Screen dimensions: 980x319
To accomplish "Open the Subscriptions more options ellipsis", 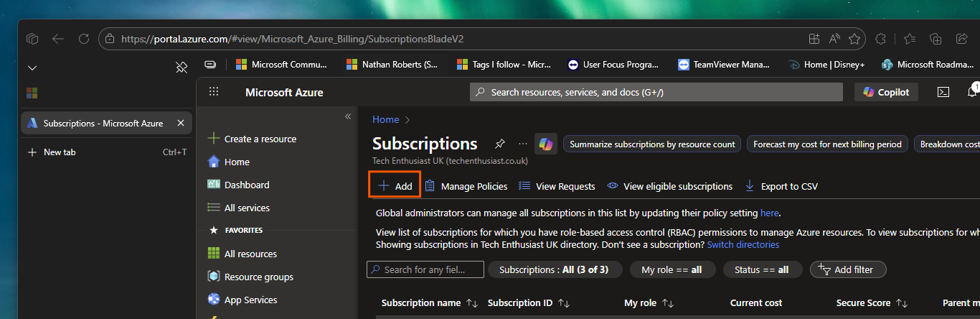I will click(522, 144).
